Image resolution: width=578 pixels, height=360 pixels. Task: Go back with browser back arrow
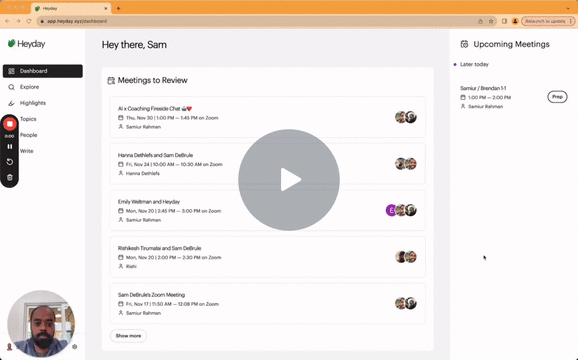[x=7, y=21]
